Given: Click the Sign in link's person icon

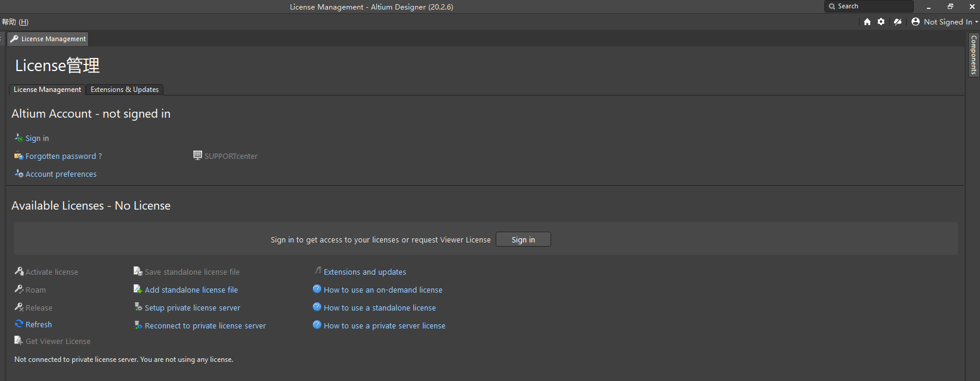Looking at the screenshot, I should (x=19, y=137).
